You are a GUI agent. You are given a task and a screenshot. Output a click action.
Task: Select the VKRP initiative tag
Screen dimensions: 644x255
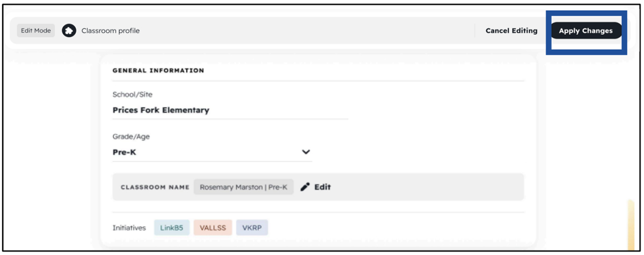pos(252,228)
